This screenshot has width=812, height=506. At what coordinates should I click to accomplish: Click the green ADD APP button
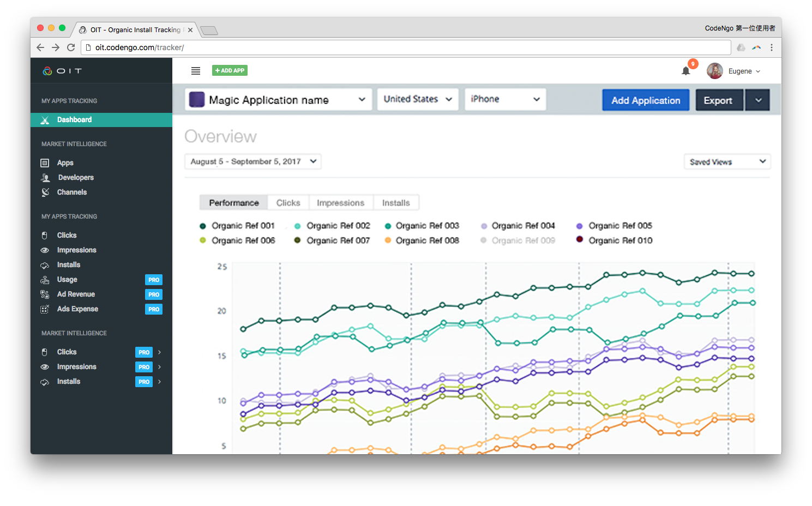(230, 70)
